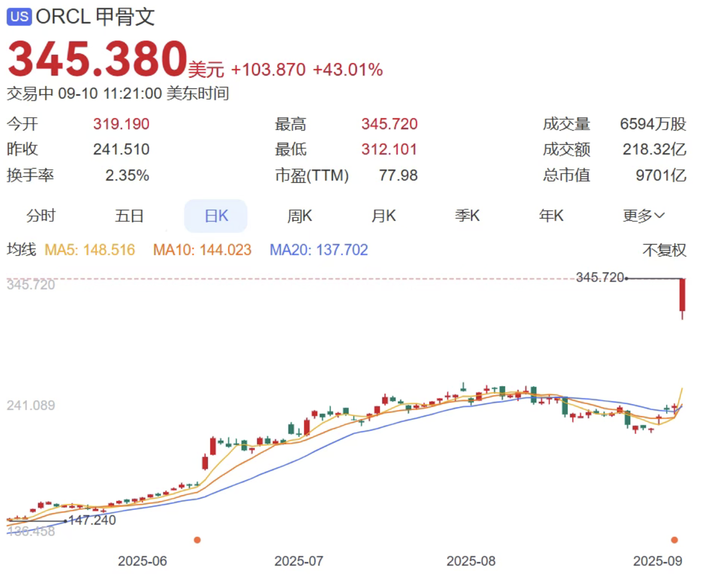Click the 2025-06 date axis label
Screen dimensions: 704x588
coord(143,561)
